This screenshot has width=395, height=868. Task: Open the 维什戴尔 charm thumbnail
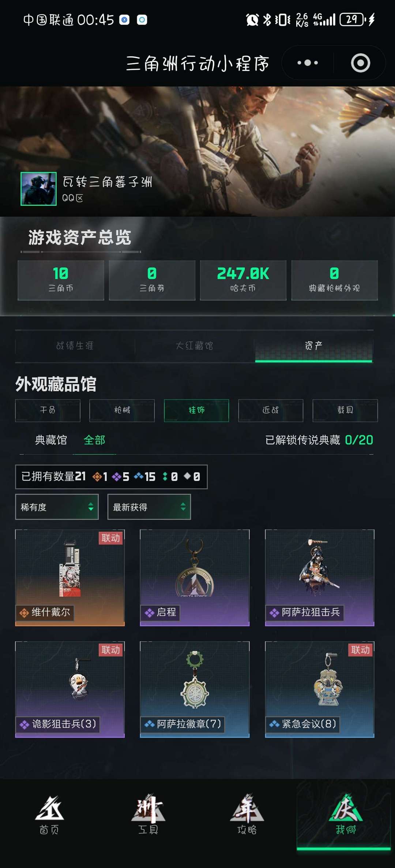click(70, 578)
